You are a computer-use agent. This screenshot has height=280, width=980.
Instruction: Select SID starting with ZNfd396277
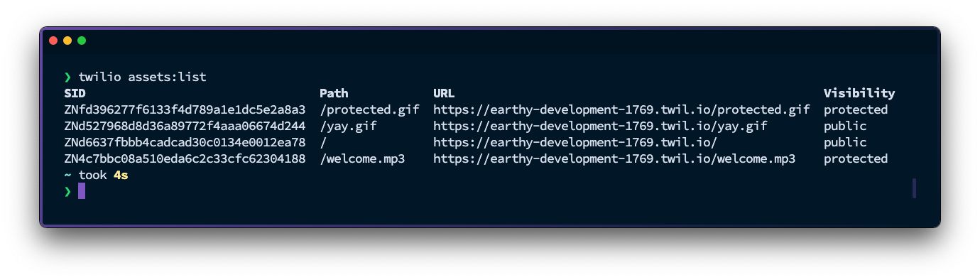[185, 109]
